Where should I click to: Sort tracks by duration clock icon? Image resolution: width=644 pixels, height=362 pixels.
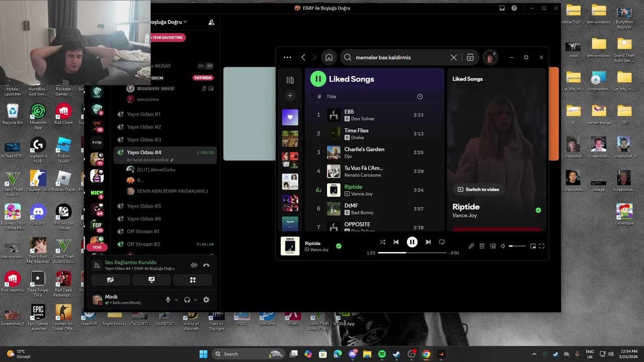[x=420, y=97]
